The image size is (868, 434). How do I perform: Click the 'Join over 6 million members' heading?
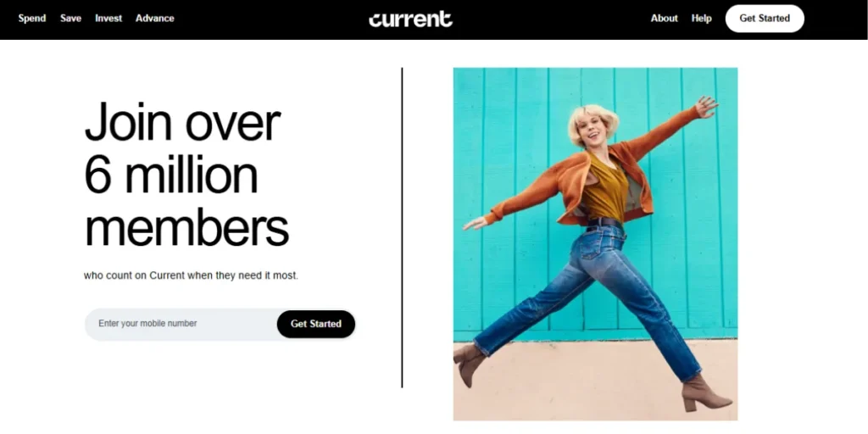click(186, 175)
